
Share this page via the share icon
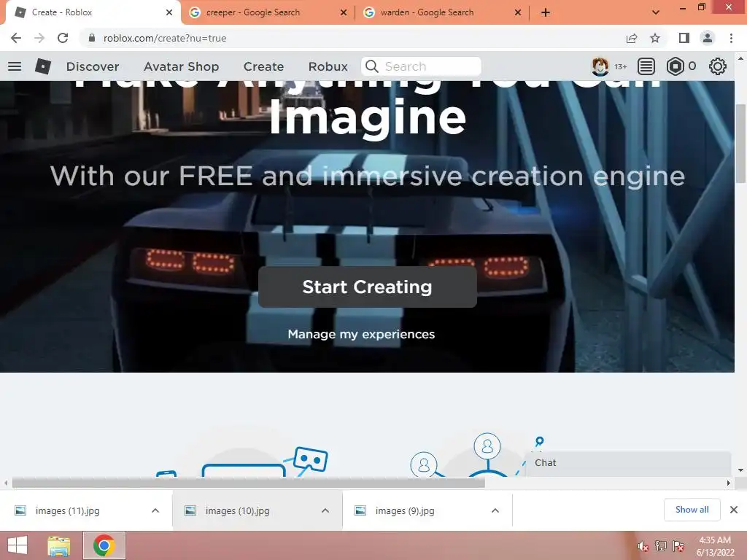coord(632,38)
